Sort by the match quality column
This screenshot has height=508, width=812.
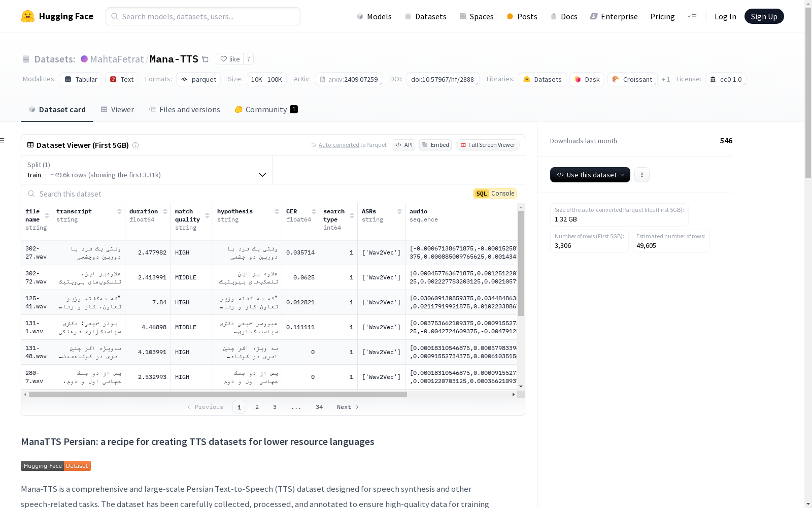coord(207,215)
